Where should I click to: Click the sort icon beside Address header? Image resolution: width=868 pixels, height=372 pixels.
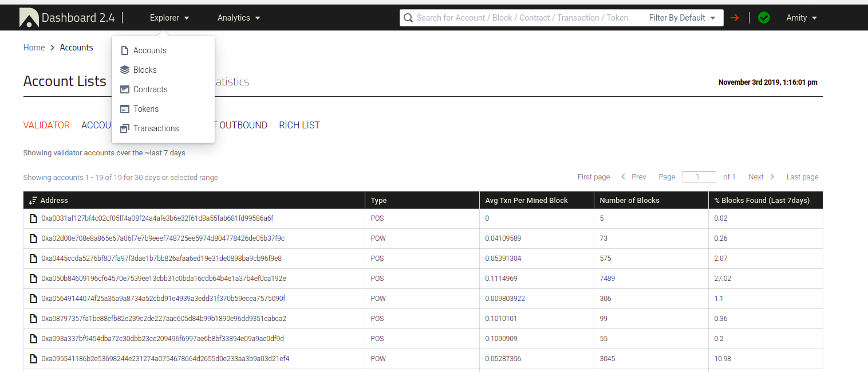pyautogui.click(x=33, y=201)
